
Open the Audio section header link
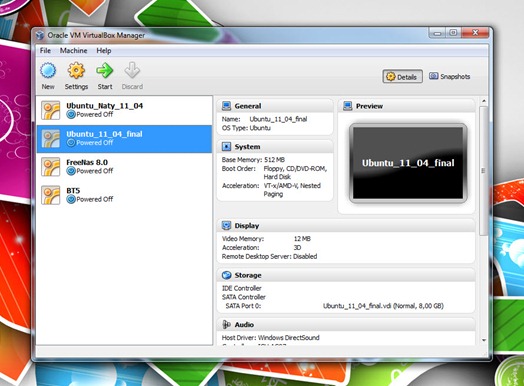point(244,325)
